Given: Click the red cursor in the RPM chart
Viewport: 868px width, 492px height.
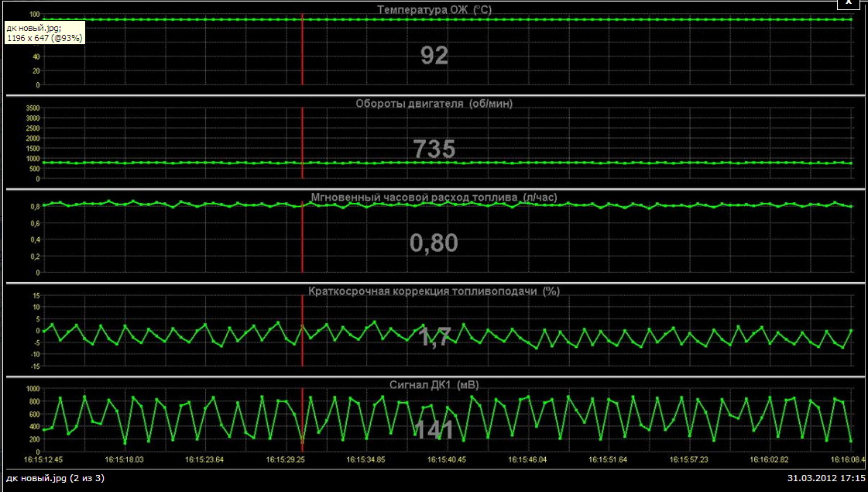Looking at the screenshot, I should point(302,143).
